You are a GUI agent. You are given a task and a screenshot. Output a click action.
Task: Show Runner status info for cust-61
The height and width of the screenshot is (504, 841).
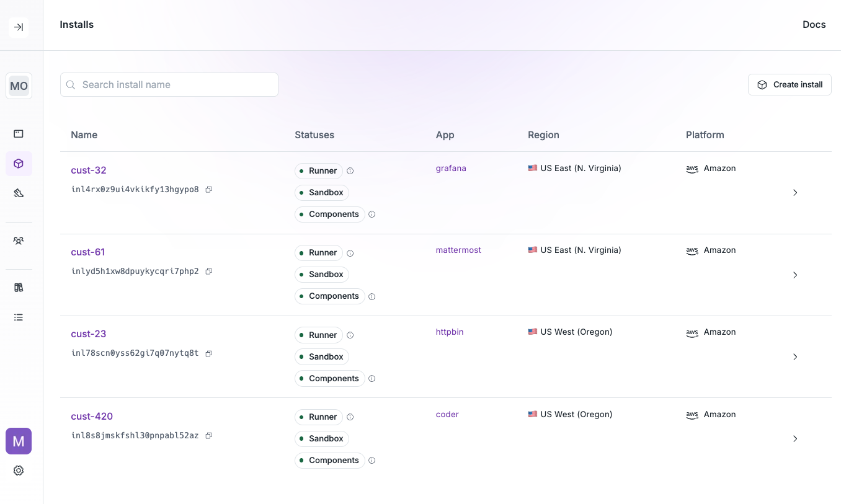click(x=350, y=253)
